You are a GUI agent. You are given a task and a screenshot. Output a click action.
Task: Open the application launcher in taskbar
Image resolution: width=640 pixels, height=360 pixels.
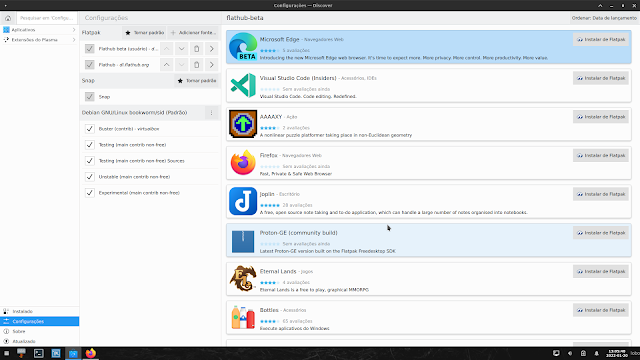pyautogui.click(x=6, y=353)
